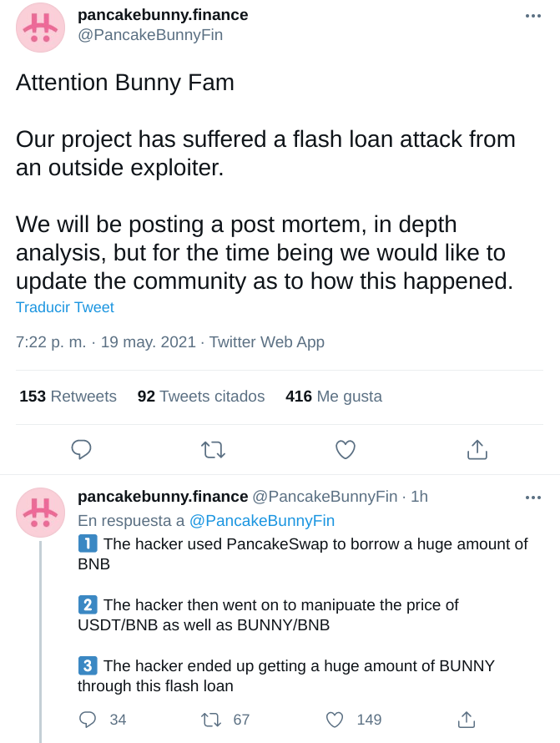The height and width of the screenshot is (743, 560).
Task: View the 153 Retweets list
Action: pyautogui.click(x=68, y=397)
